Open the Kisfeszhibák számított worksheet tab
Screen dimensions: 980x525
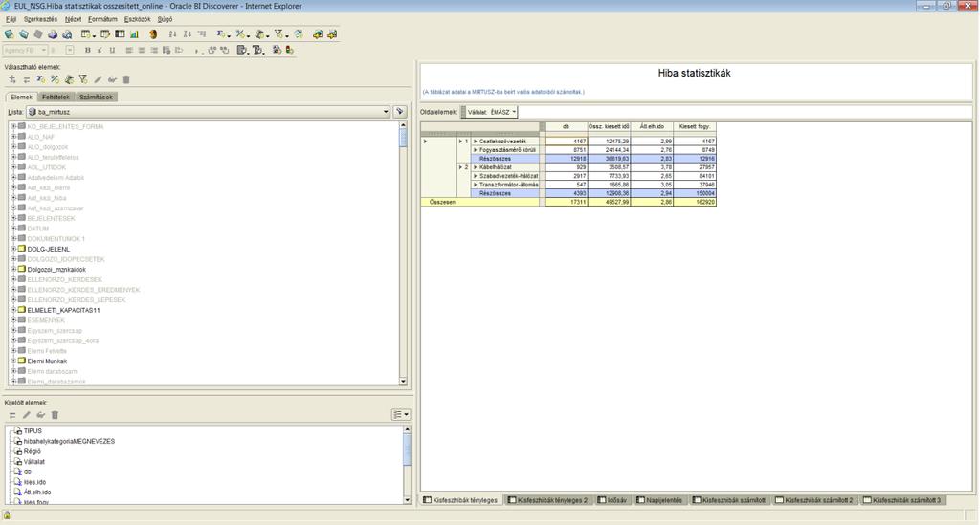(x=728, y=500)
